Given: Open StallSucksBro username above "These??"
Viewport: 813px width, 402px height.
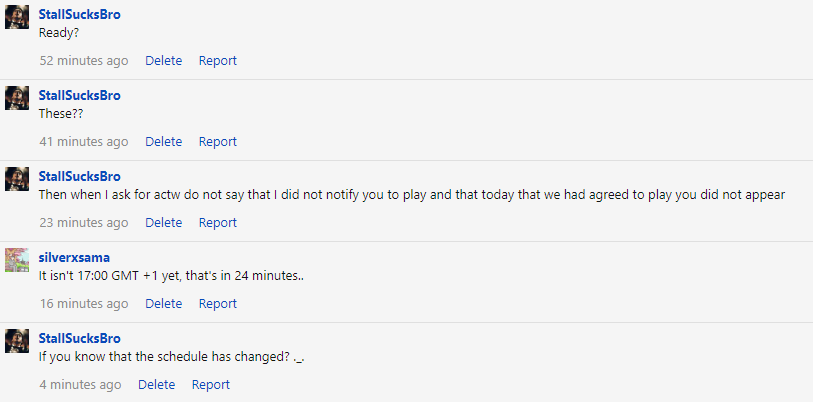Looking at the screenshot, I should 79,95.
